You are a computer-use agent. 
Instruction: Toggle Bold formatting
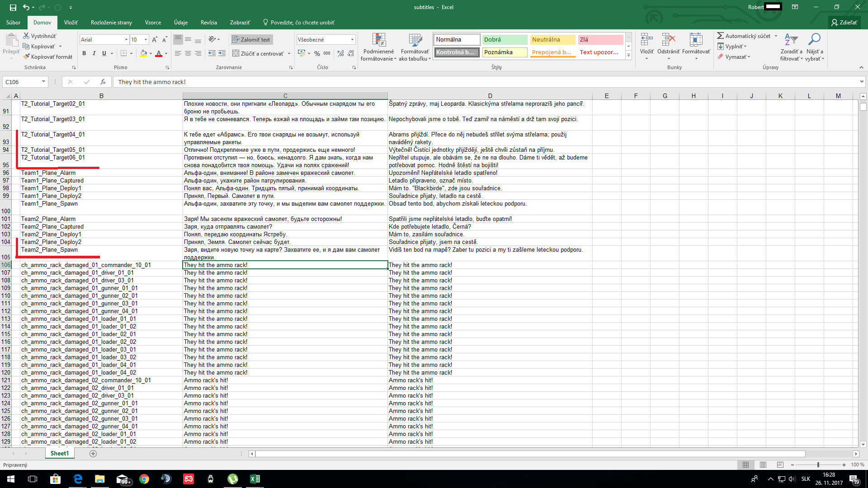(84, 53)
